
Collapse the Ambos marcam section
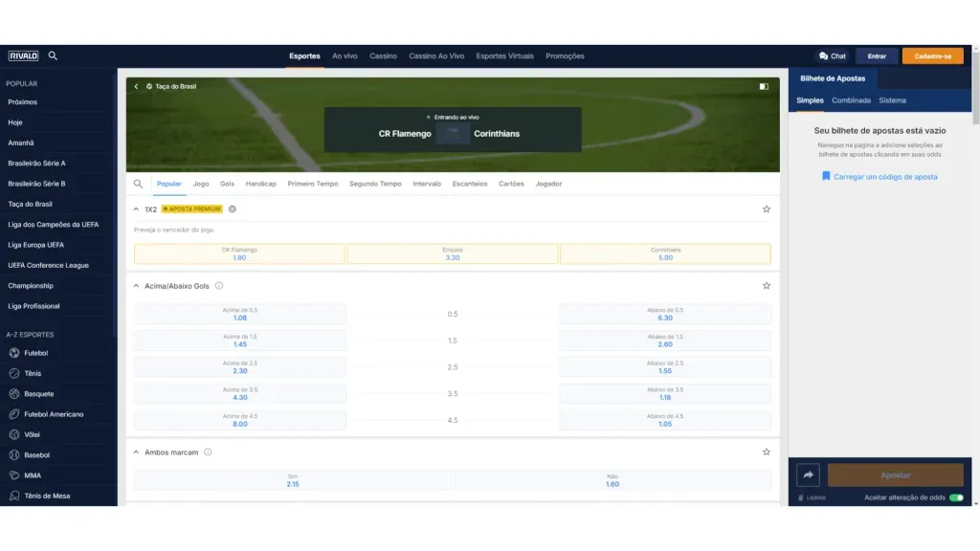pos(136,452)
